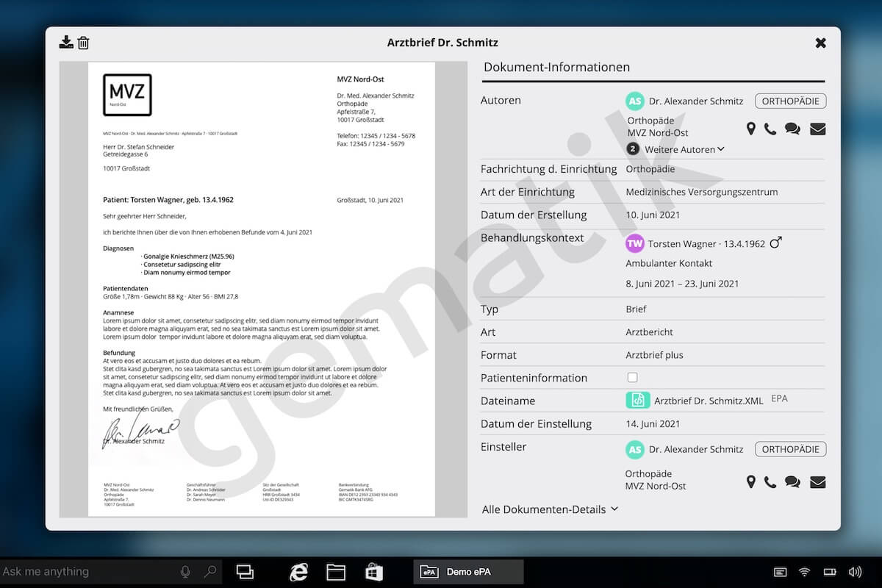Close the Arztbrief Dr. Schmitz dialog

[821, 43]
